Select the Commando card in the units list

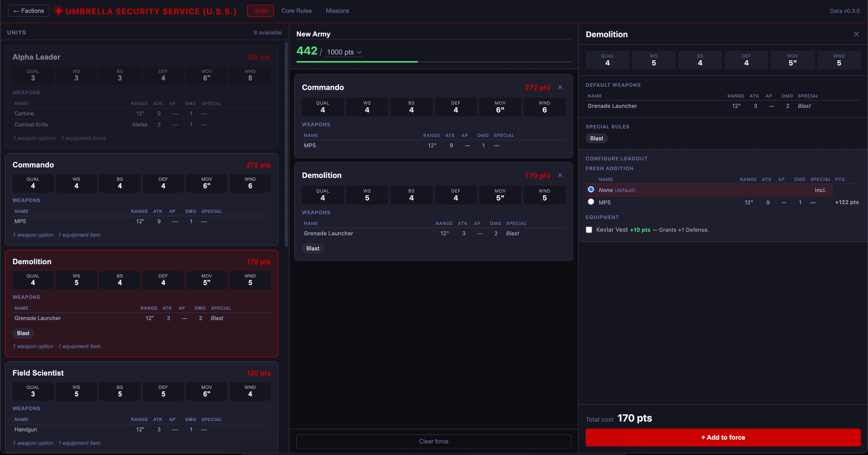(142, 199)
